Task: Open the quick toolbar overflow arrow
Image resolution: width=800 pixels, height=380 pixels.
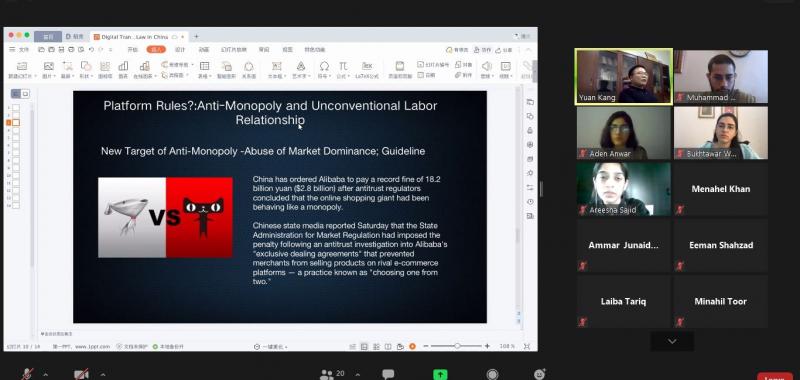Action: [x=110, y=49]
